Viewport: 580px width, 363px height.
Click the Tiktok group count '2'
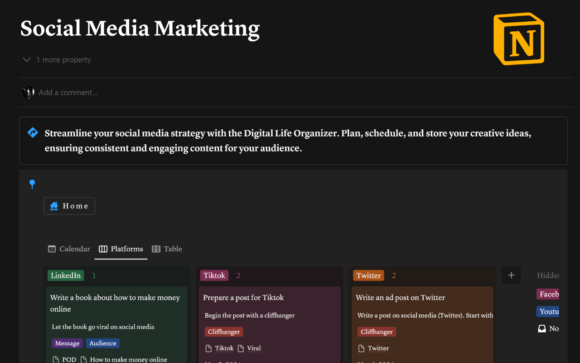click(x=238, y=275)
